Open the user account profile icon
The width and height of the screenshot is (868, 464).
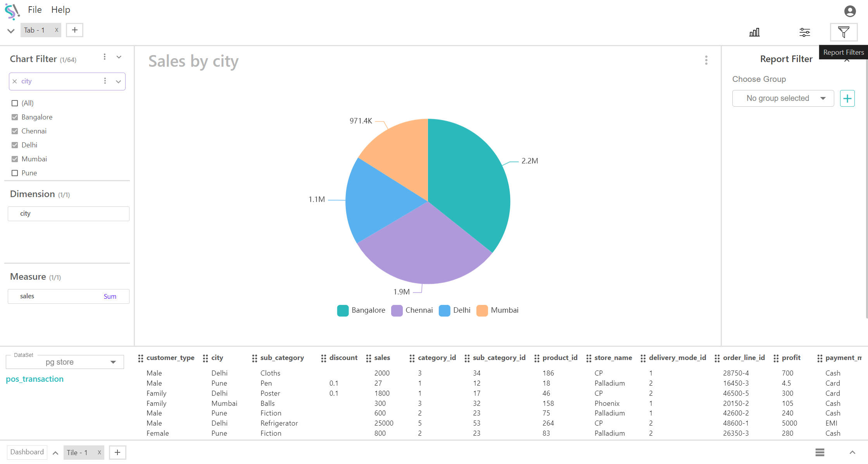click(x=850, y=11)
